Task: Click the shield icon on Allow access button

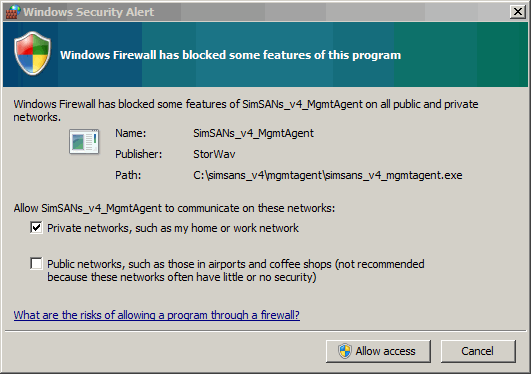Action: click(x=345, y=351)
